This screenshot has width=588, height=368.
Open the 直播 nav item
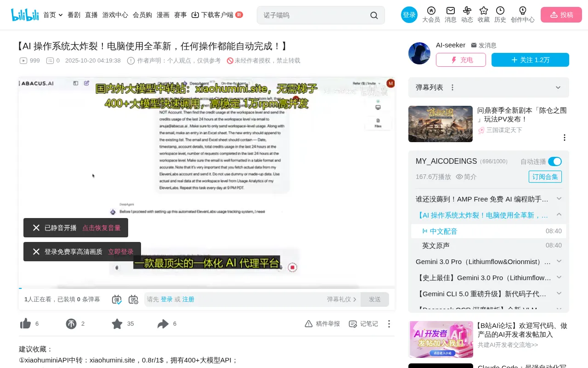click(x=91, y=15)
